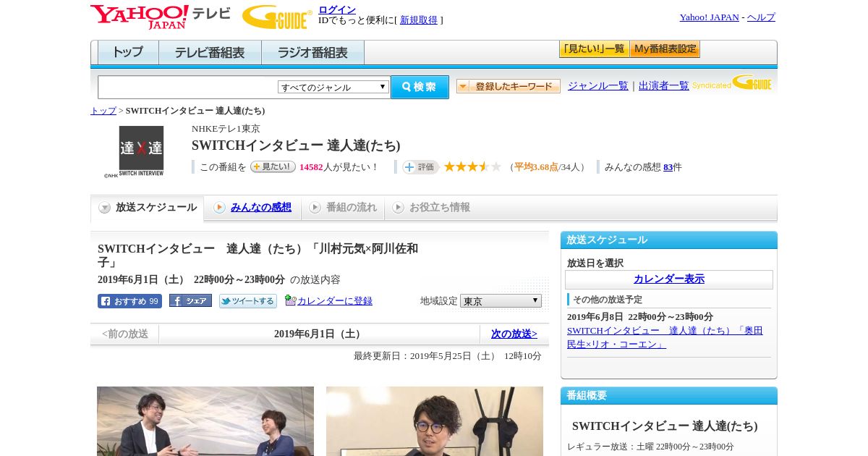868x456 pixels.
Task: Open the 出演者一覧 link
Action: click(x=664, y=85)
